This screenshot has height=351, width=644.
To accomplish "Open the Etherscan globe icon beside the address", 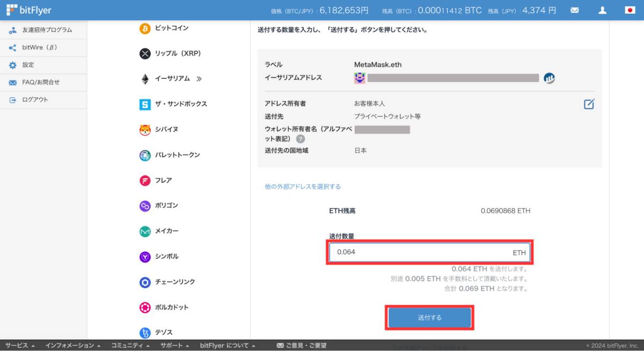I will coord(548,78).
